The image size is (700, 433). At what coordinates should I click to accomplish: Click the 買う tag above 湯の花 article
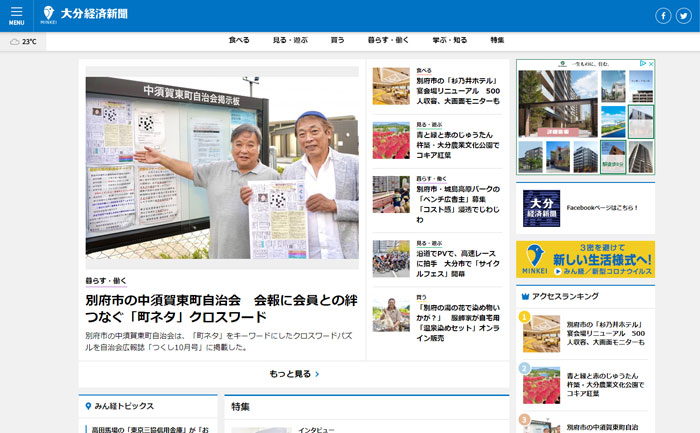(x=421, y=297)
